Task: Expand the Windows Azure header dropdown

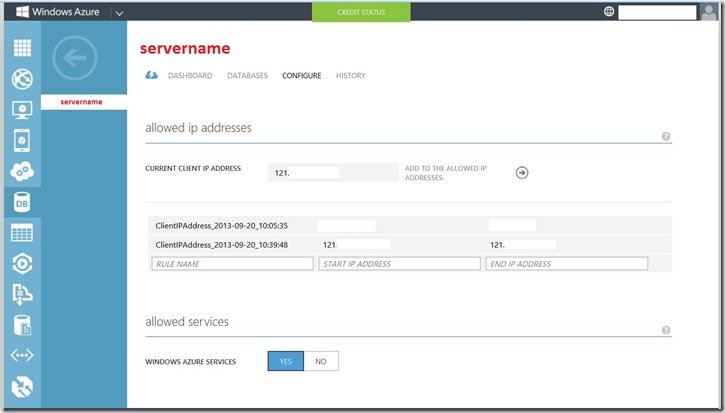Action: click(x=119, y=12)
